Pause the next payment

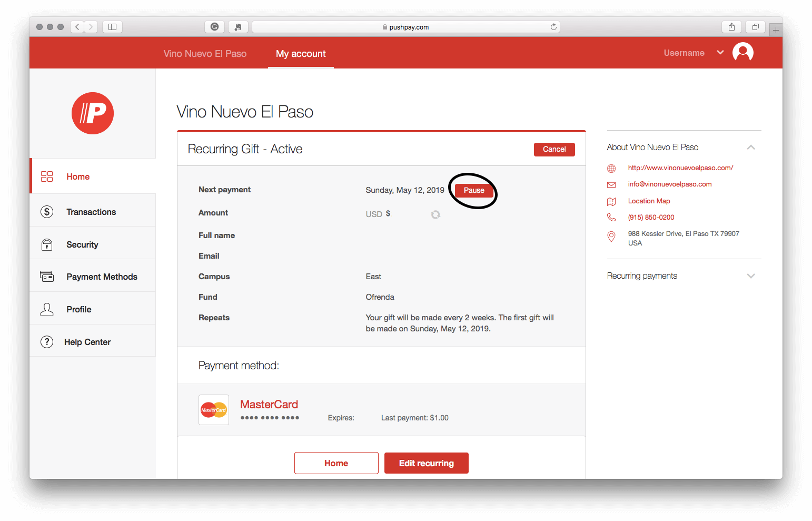(x=474, y=191)
